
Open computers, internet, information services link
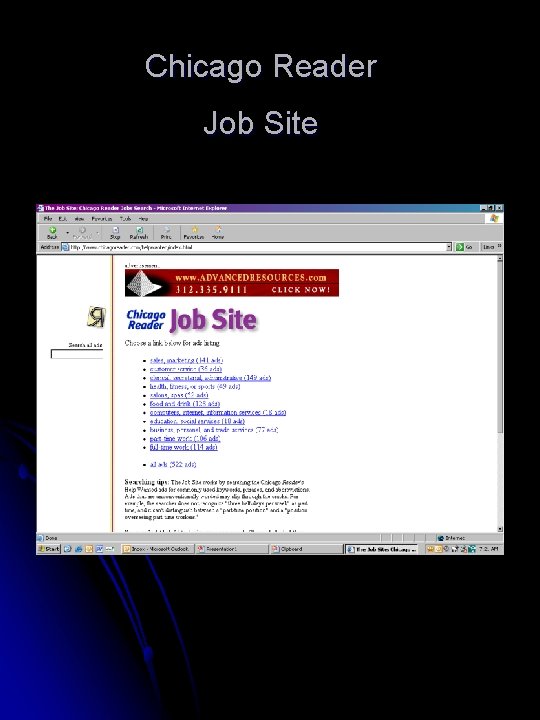pos(218,413)
